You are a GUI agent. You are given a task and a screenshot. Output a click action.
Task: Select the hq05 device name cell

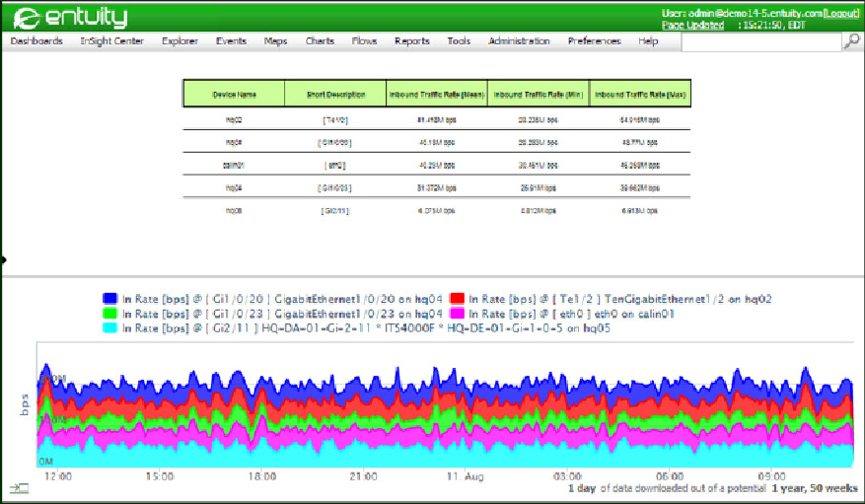234,211
